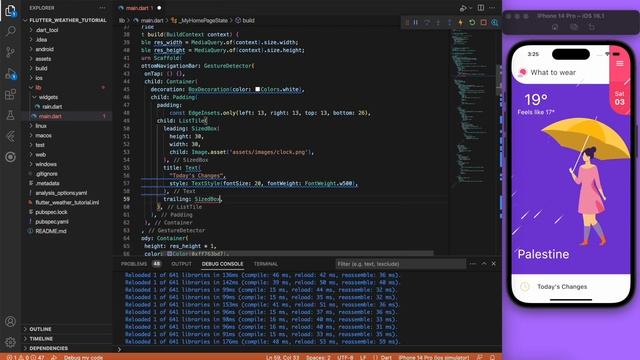The image size is (640, 360).
Task: Expand the OUTLINE section
Action: [x=40, y=329]
